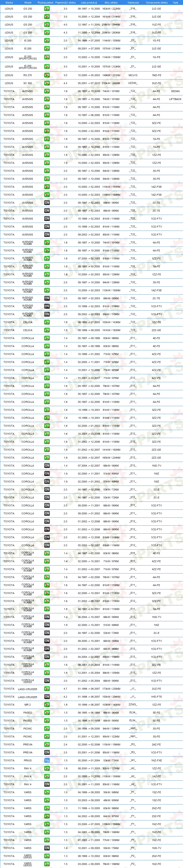This screenshot has width=183, height=868.
Task: Click fuel icon for Lexus GS 250 1UZ-FE
Action: [47, 25]
